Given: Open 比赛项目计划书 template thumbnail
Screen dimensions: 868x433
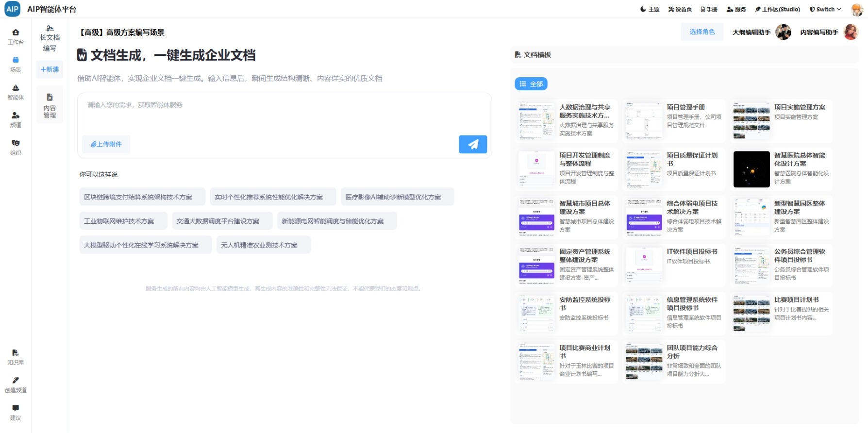Looking at the screenshot, I should [751, 314].
